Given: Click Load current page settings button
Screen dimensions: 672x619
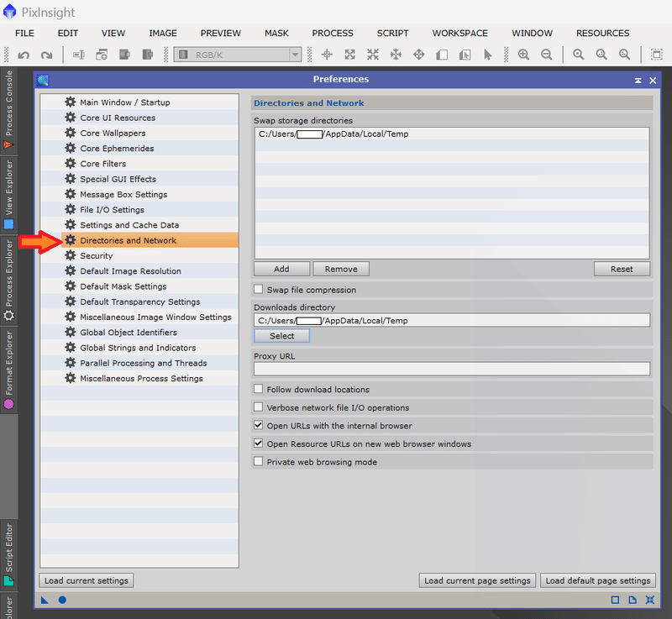Looking at the screenshot, I should point(477,581).
